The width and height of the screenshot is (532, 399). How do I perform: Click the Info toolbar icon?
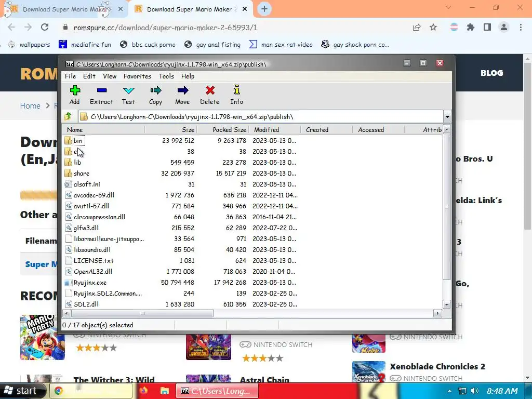pos(236,95)
